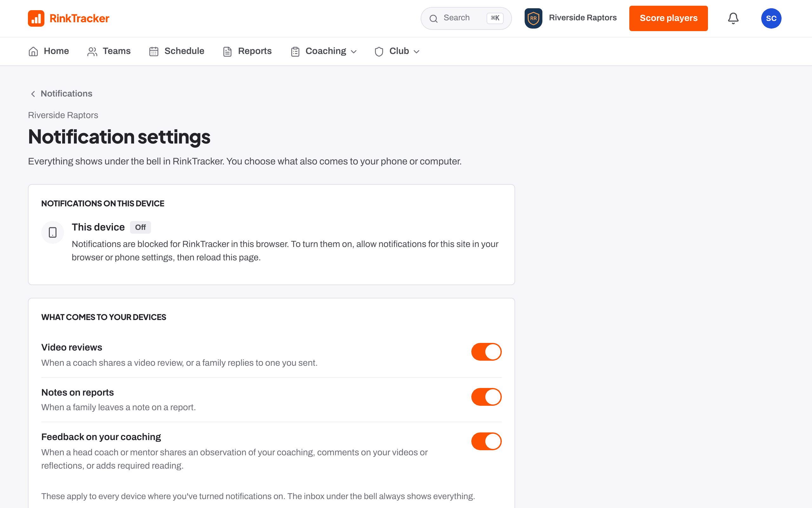Turn off Video reviews toggle
This screenshot has width=812, height=508.
coord(486,352)
